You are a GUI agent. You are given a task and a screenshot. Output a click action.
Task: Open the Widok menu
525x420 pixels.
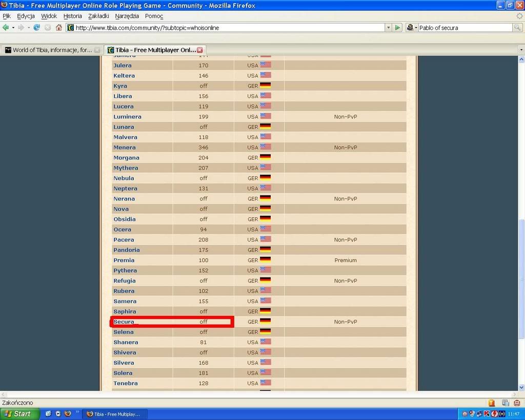coord(49,16)
